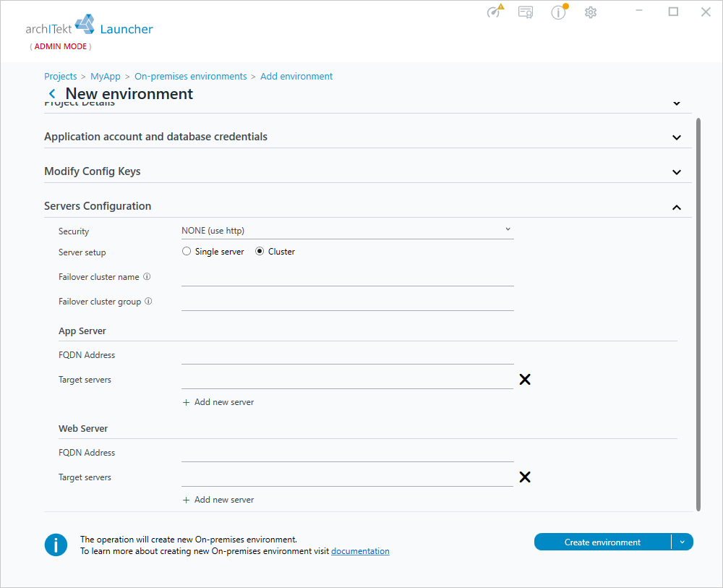Open the performance gauge warning icon
This screenshot has height=588, width=723.
click(495, 11)
